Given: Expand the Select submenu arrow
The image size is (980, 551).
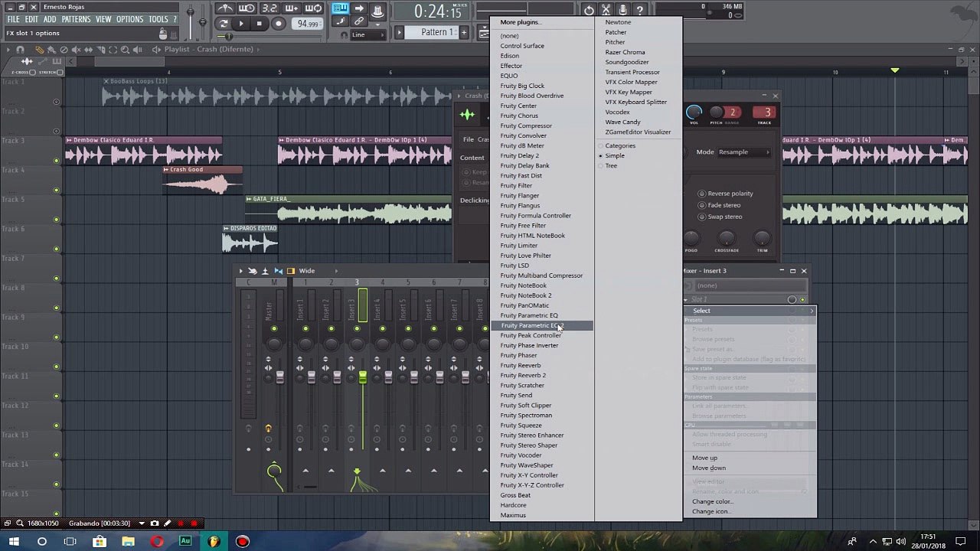Looking at the screenshot, I should click(812, 311).
